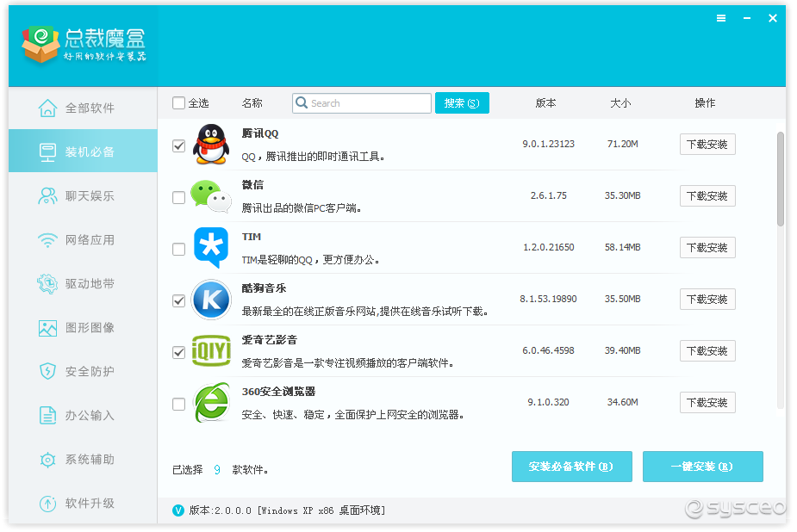Open the 网络应用 category
The width and height of the screenshot is (797, 532).
click(83, 239)
